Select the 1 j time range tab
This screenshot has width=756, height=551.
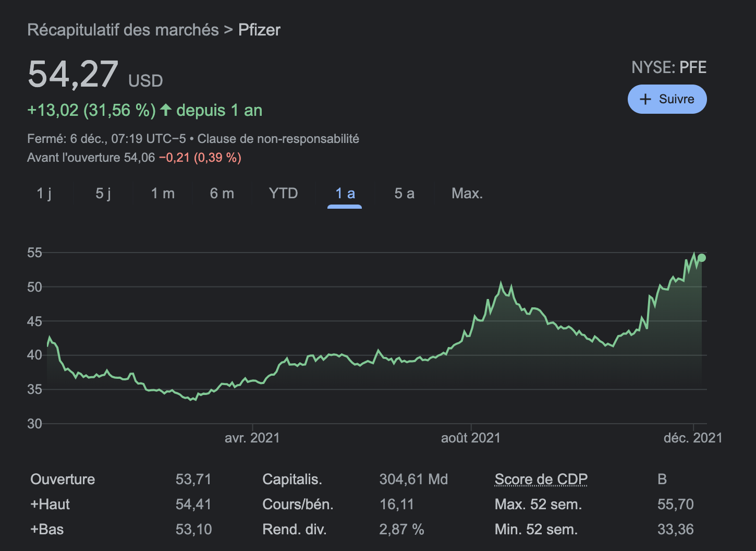(x=44, y=194)
